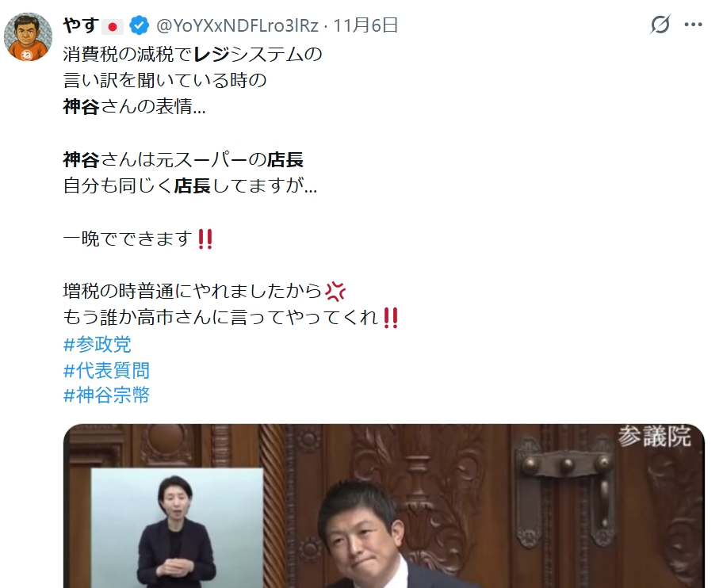
Task: Open the 11月6日 post timestamp
Action: (x=365, y=25)
